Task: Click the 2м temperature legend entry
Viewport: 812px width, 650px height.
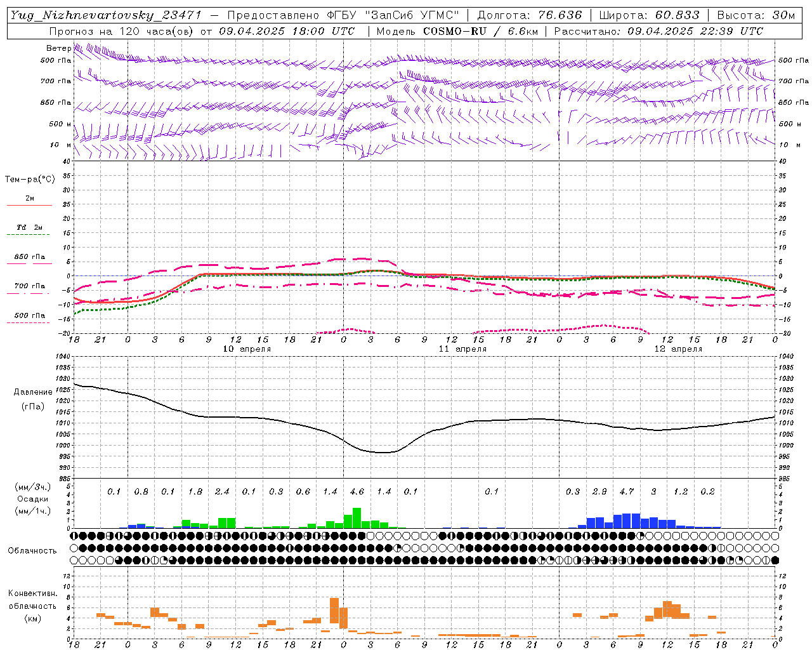Action: pyautogui.click(x=30, y=198)
